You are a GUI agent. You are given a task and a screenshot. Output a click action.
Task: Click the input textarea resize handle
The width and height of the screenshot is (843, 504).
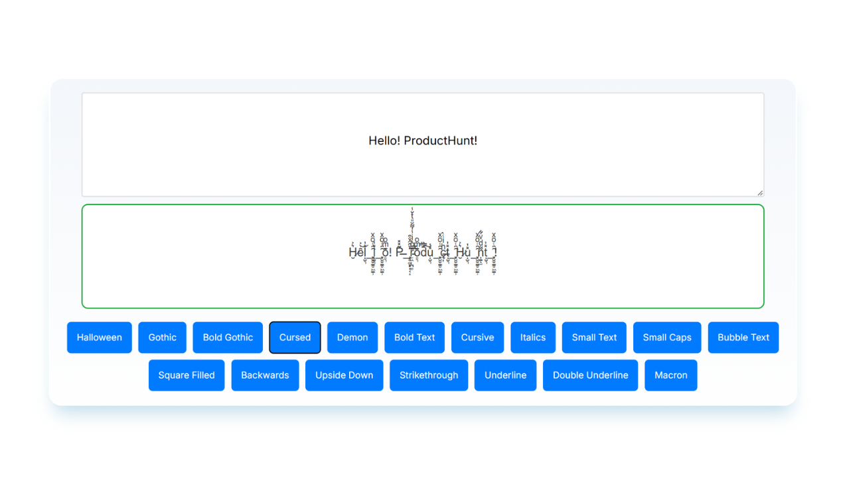(760, 192)
